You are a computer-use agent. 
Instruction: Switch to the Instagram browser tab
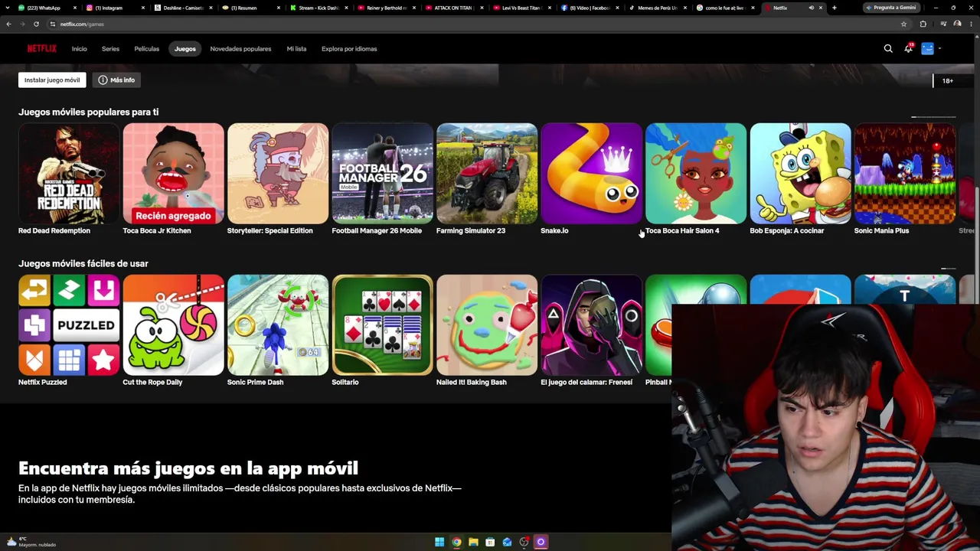116,8
